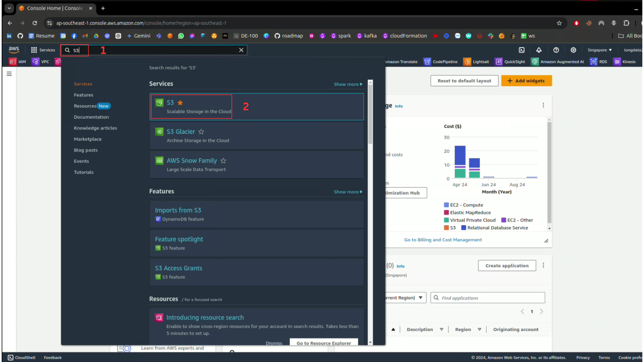Click the AWS logo home icon
Viewport: 644px width, 362px height.
click(14, 50)
